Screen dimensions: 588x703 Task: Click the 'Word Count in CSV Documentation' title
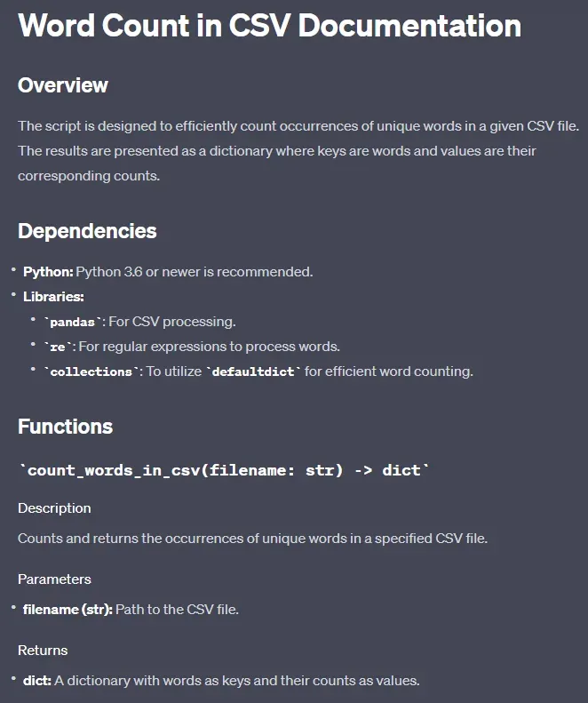(x=269, y=26)
